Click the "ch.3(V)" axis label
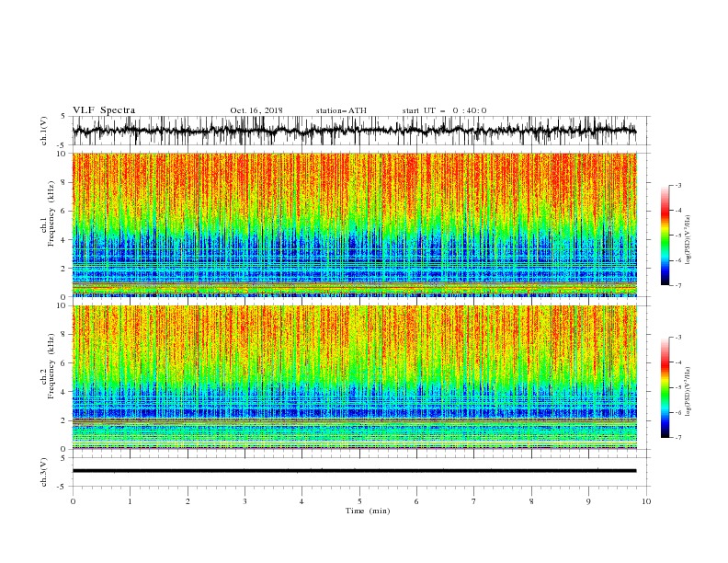Screen dimensions: 728x563 pyautogui.click(x=44, y=472)
